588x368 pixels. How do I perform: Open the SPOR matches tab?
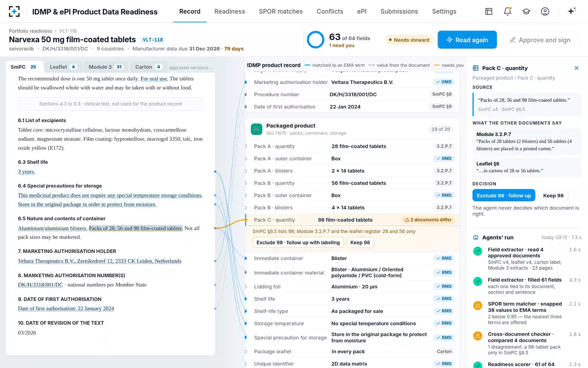[280, 11]
